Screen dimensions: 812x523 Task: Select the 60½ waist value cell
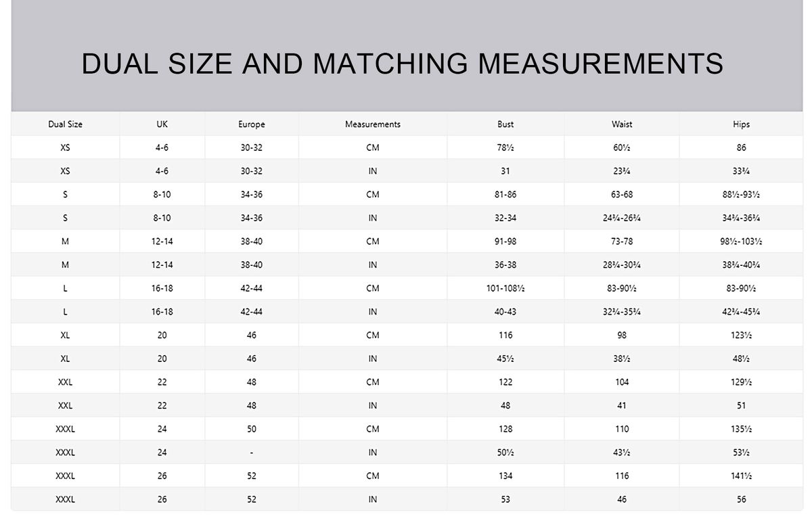pyautogui.click(x=621, y=147)
